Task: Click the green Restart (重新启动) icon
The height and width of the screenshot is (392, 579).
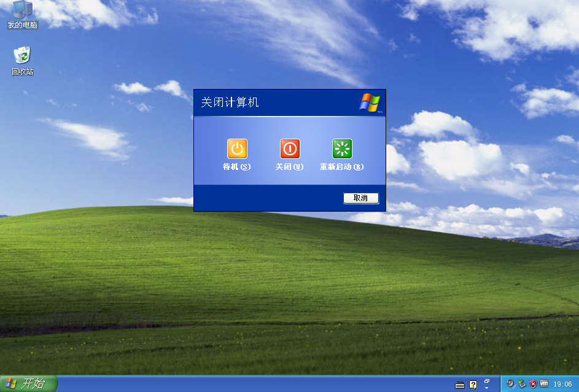Action: (x=343, y=148)
